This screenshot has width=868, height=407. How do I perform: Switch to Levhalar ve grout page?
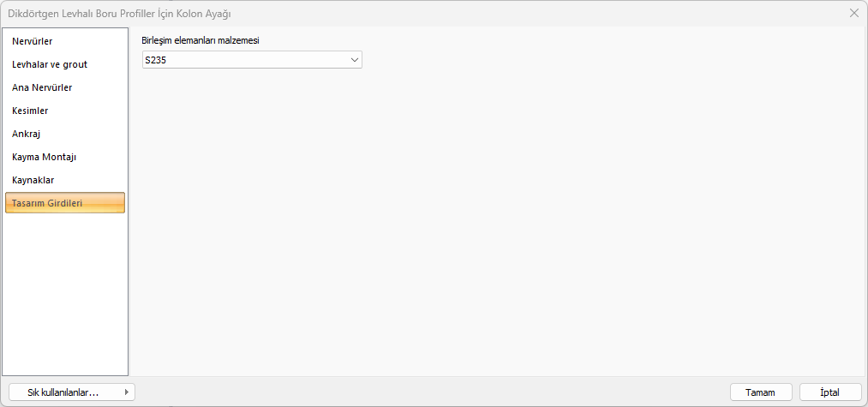pyautogui.click(x=50, y=64)
